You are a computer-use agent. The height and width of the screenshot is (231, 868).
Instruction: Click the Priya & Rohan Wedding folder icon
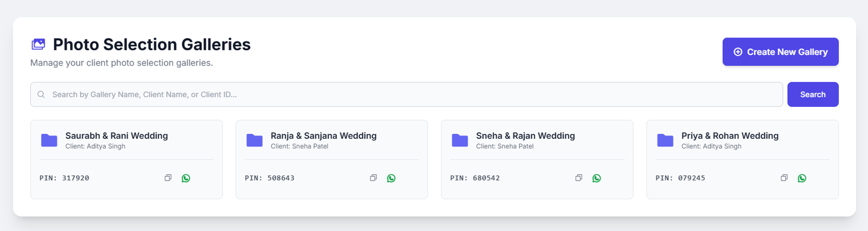[x=665, y=140]
